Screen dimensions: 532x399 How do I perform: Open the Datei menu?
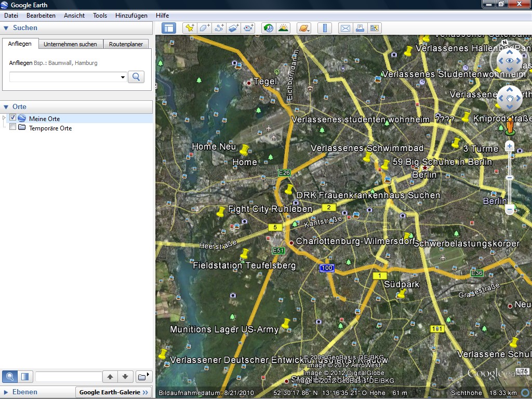point(11,16)
